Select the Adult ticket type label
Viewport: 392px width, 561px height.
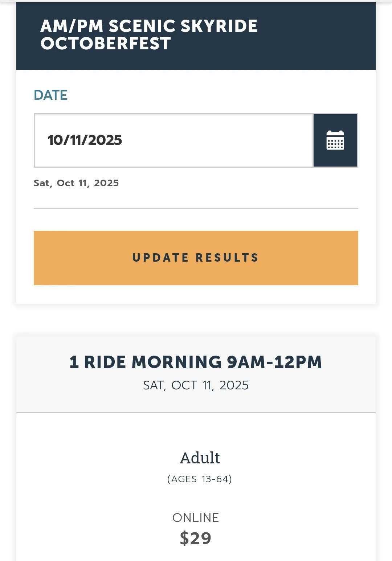[x=200, y=458]
